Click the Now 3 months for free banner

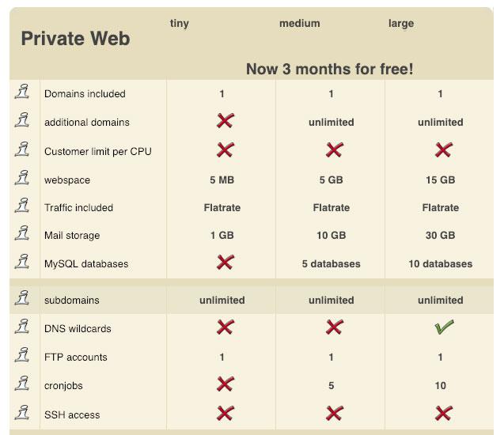point(330,69)
